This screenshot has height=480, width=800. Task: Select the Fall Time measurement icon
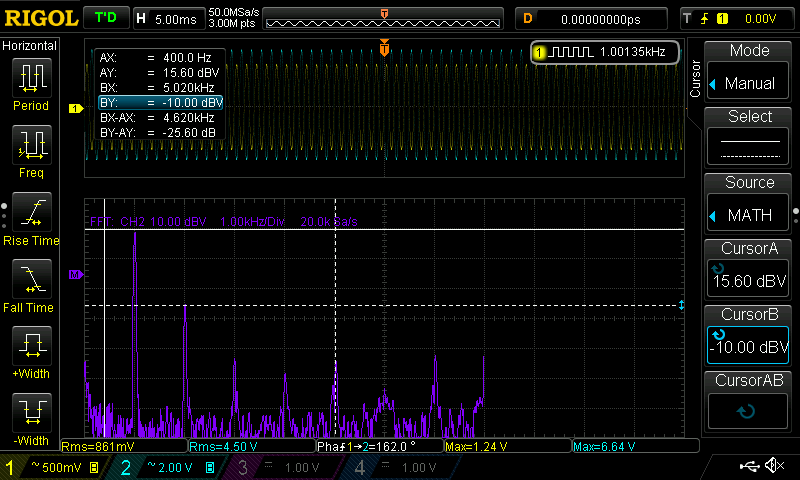point(32,279)
